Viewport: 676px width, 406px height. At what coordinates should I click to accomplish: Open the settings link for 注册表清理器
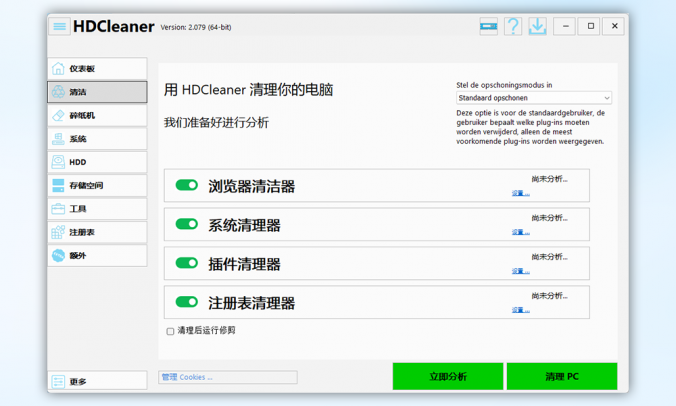[521, 309]
